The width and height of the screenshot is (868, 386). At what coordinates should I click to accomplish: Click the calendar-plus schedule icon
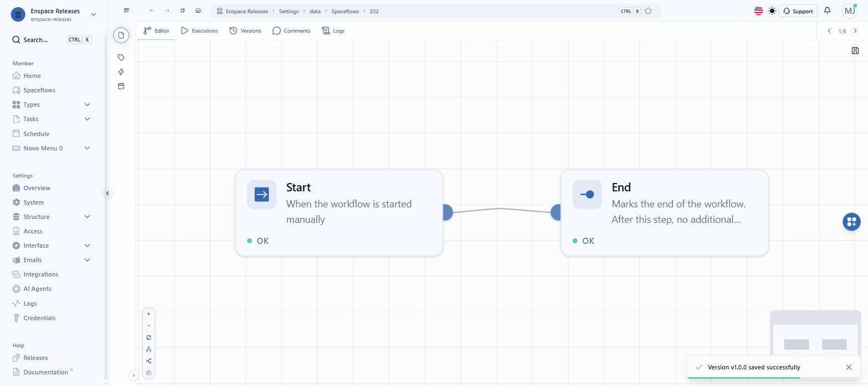click(121, 86)
